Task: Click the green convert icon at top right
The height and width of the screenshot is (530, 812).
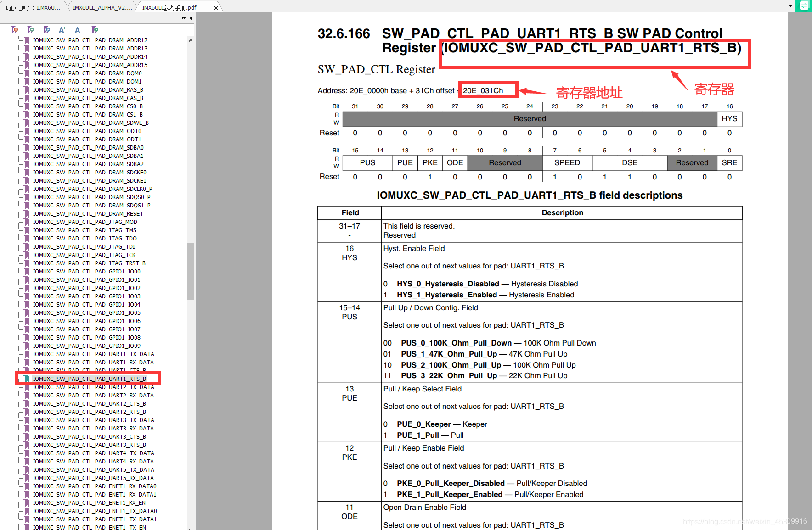Action: 804,6
